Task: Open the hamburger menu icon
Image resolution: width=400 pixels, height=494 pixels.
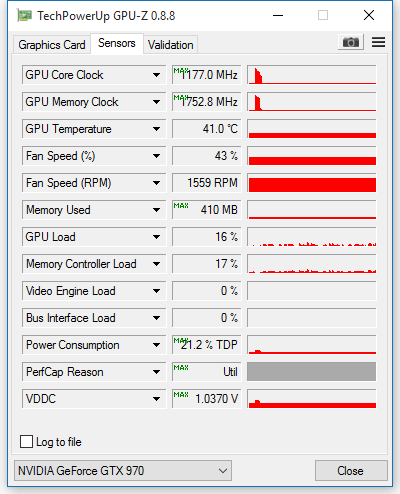Action: tap(378, 42)
